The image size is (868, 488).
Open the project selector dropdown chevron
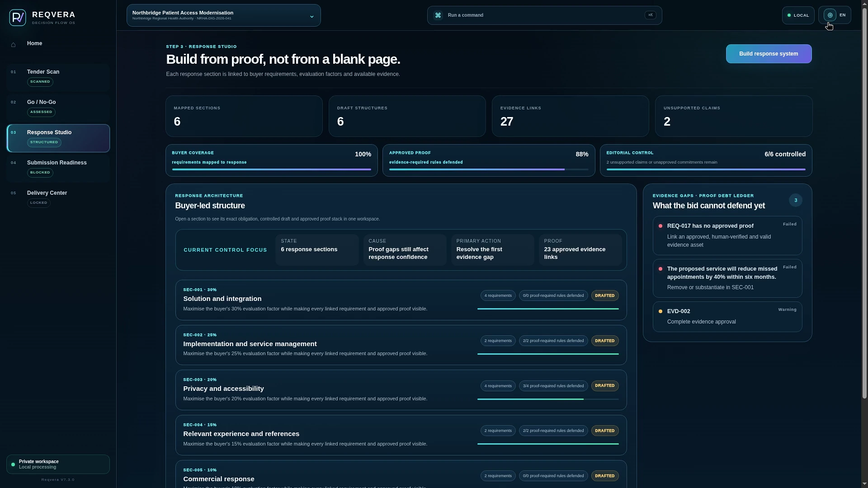(311, 17)
